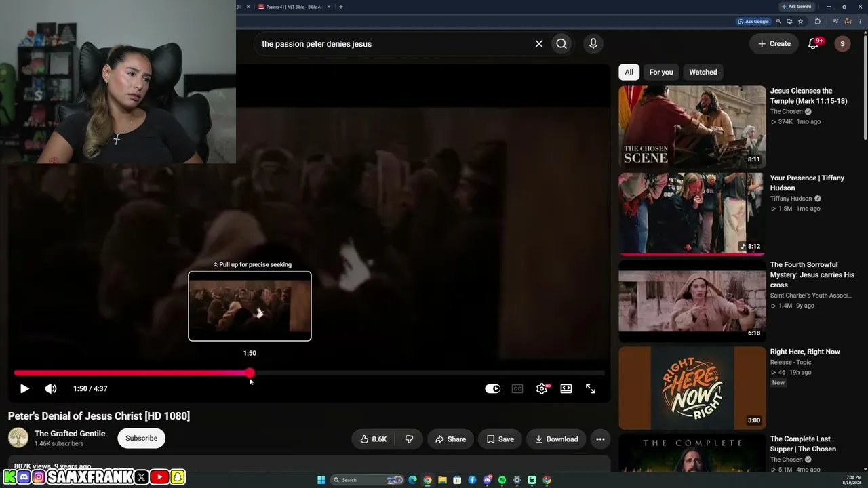868x488 pixels.
Task: Open the notifications bell
Action: click(x=814, y=44)
